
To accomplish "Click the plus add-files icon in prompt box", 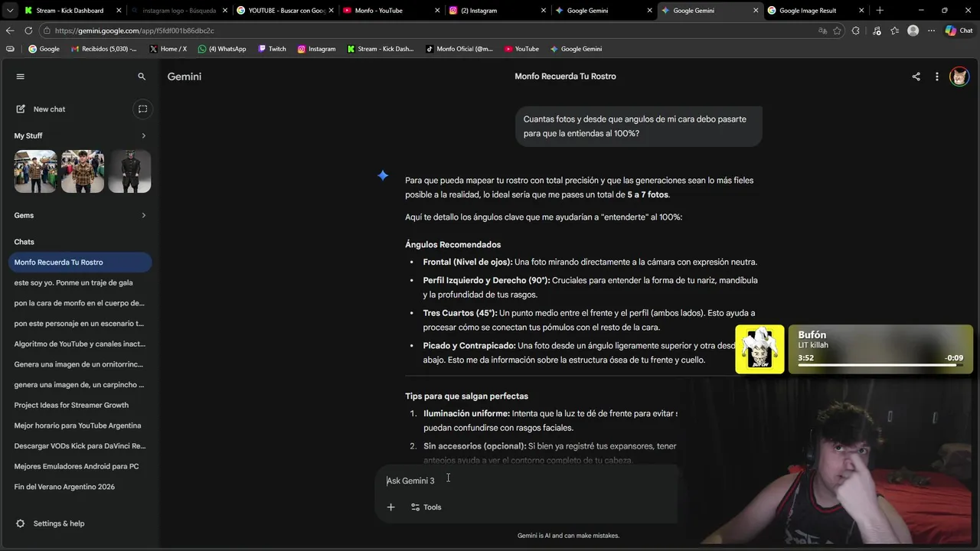I will pyautogui.click(x=390, y=507).
